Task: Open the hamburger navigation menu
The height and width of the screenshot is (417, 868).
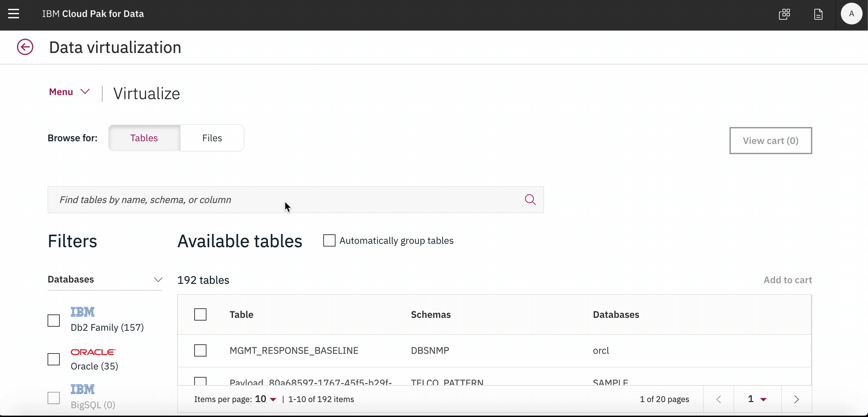Action: (14, 14)
